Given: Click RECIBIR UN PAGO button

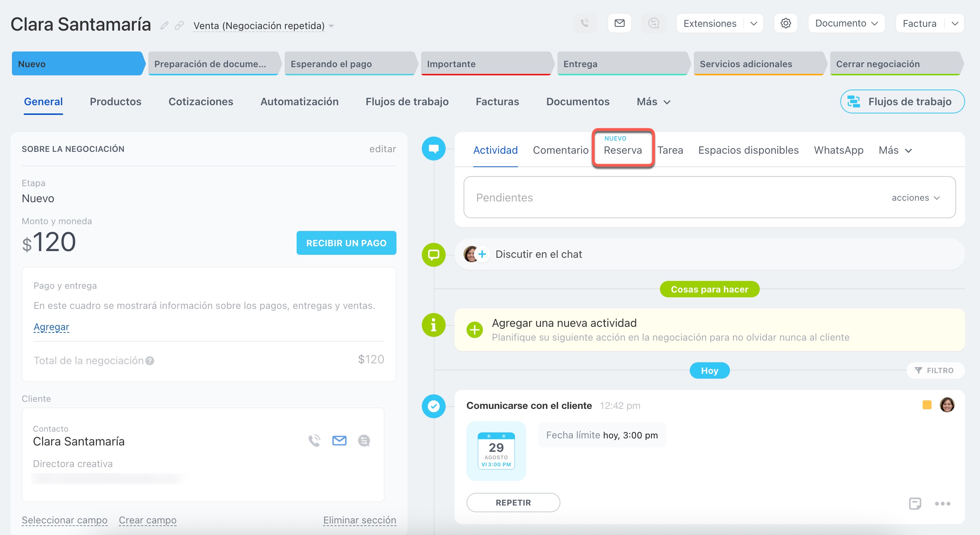Looking at the screenshot, I should point(346,243).
